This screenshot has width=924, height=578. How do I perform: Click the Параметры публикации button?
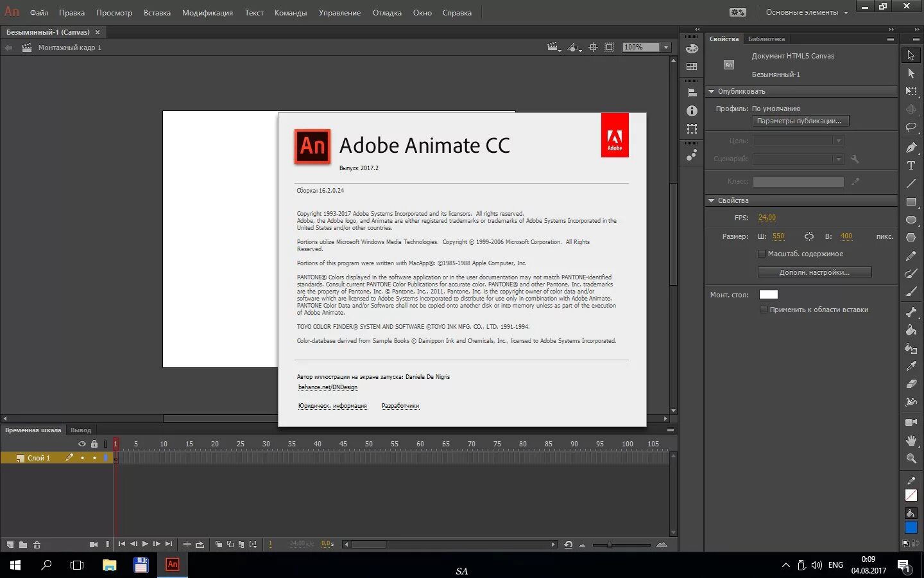801,121
